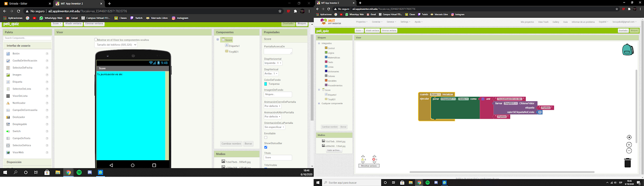644x186 pixels.
Task: Select Etiqueta component in the palette
Action: click(x=17, y=82)
